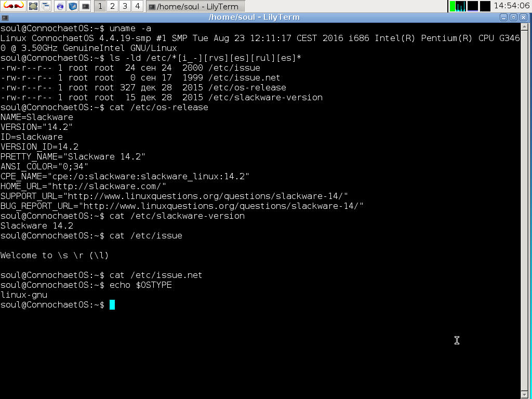Click the 'cat /etc/os-release' command
The width and height of the screenshot is (532, 399).
tap(159, 107)
